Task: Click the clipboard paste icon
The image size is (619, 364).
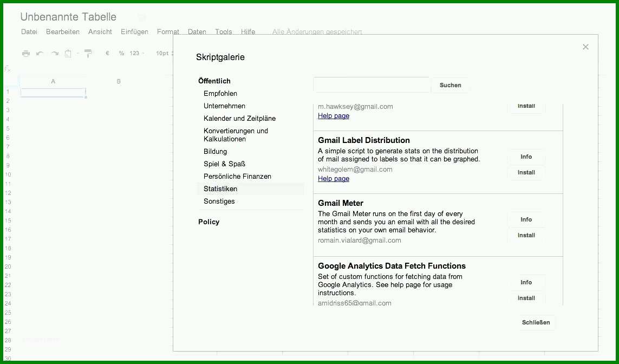Action: point(68,53)
